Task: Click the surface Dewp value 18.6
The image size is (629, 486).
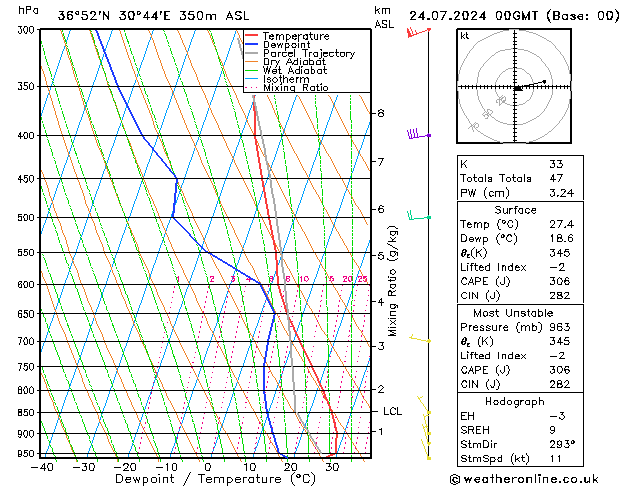Action: [561, 239]
